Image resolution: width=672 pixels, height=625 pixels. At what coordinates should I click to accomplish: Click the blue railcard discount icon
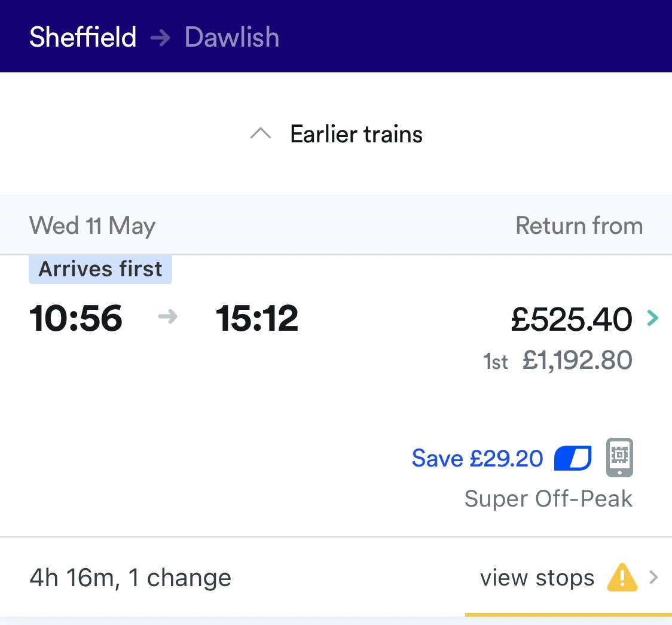pyautogui.click(x=572, y=459)
